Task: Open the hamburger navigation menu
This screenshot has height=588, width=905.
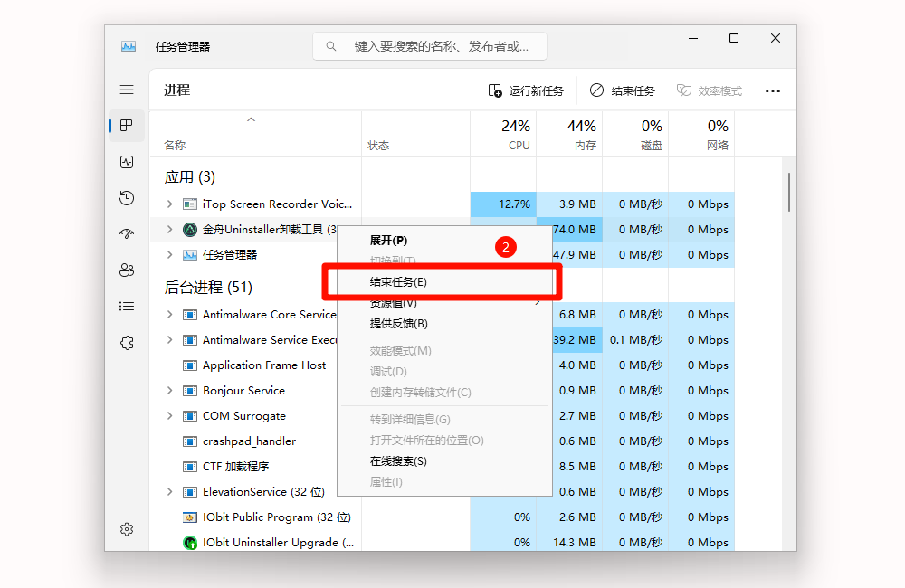Action: pyautogui.click(x=127, y=90)
